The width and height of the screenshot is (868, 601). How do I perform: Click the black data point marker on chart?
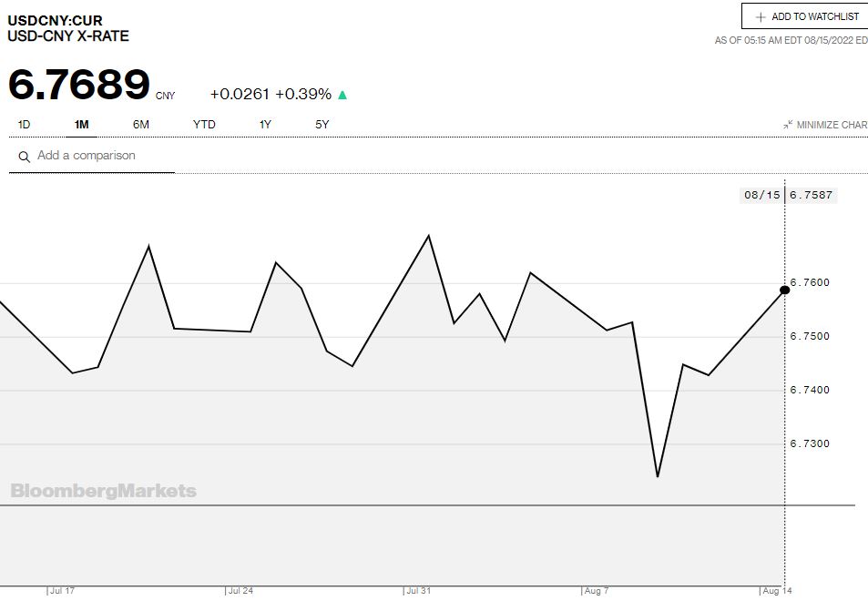[x=784, y=290]
